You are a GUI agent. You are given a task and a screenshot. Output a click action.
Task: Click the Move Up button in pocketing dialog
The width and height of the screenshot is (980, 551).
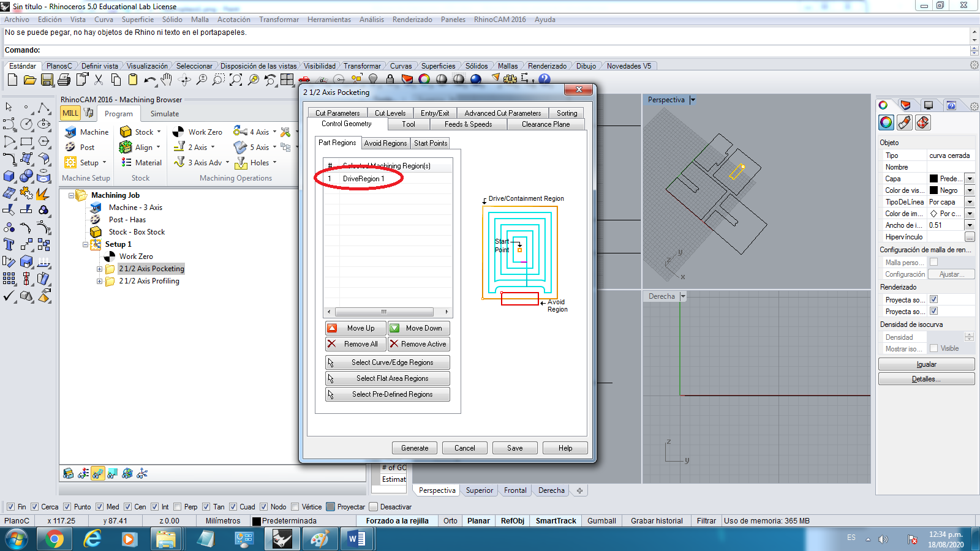coord(355,328)
